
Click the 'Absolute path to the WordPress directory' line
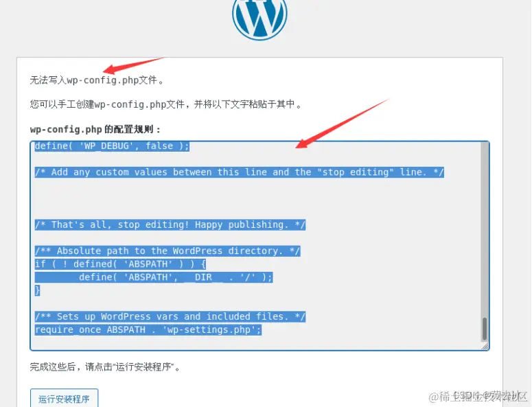point(167,251)
